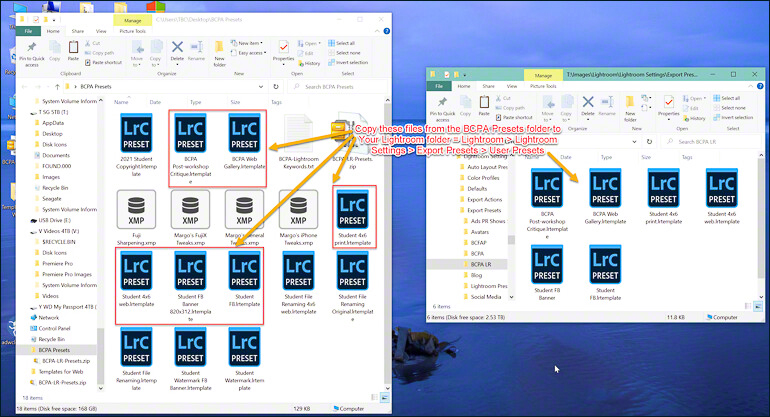Switch to large icons view in left window
This screenshot has width=770, height=417.
(x=385, y=397)
